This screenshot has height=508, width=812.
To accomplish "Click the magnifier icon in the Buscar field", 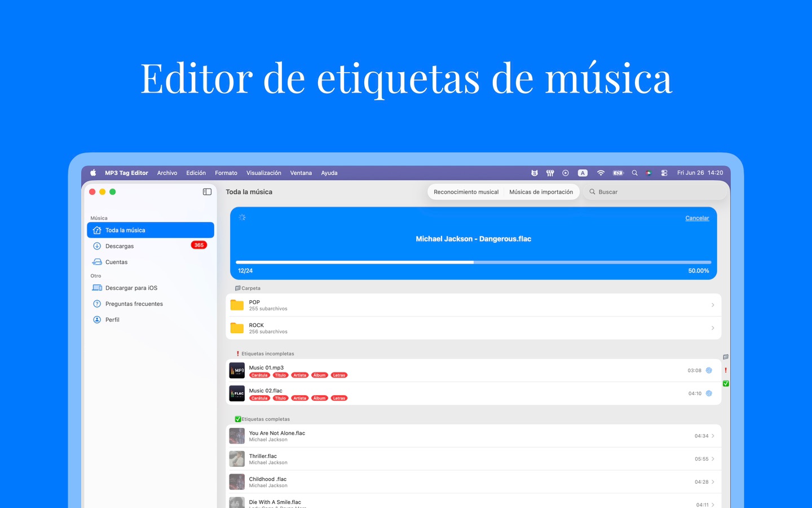I will (x=592, y=192).
